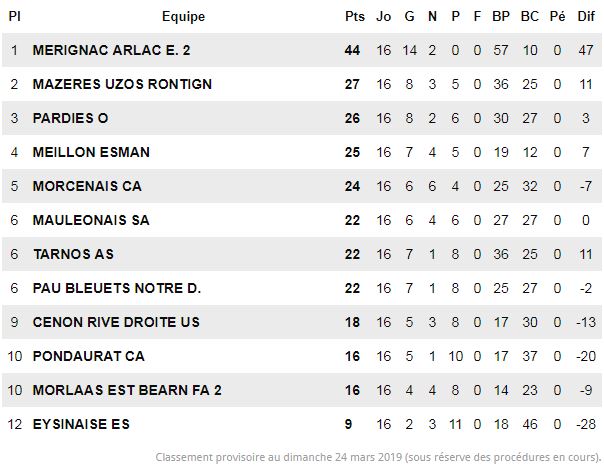Click the 44 points value for Merignac
The width and height of the screenshot is (604, 473).
tap(352, 50)
